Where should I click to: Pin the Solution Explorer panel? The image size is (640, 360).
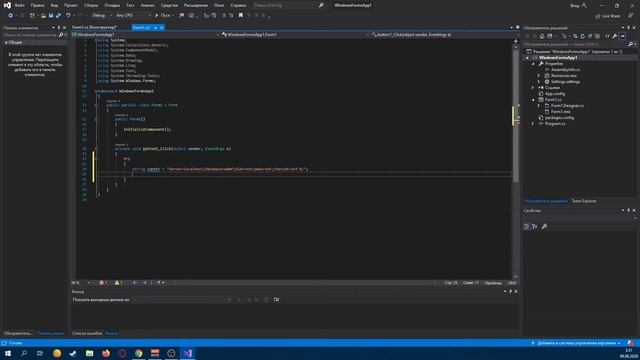[629, 28]
